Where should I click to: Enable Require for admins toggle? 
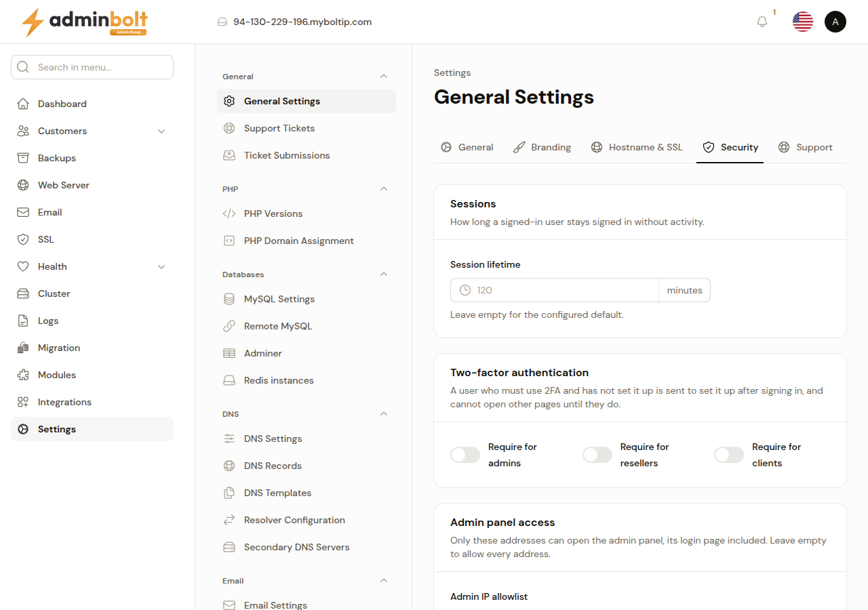(x=465, y=455)
